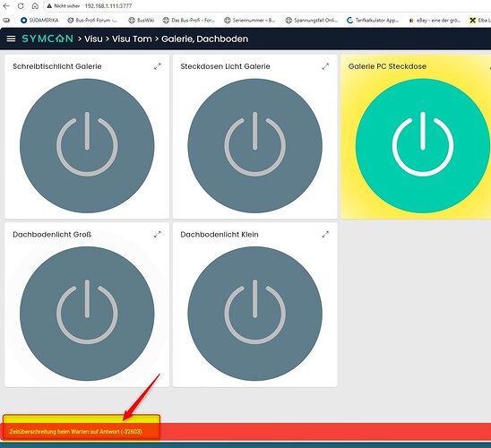Image resolution: width=491 pixels, height=448 pixels.
Task: Expand the Steckdosen Licht Galerie tile
Action: pos(325,66)
